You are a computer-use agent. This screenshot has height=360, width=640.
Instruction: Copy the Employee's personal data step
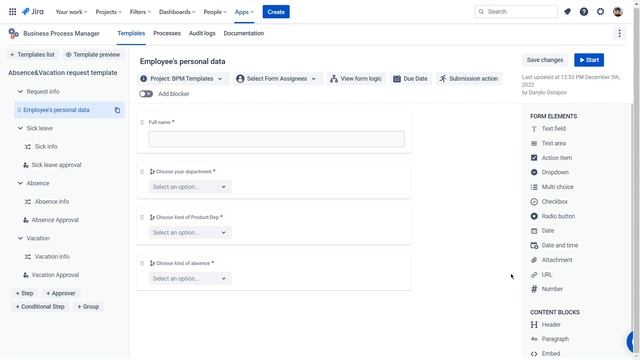pyautogui.click(x=117, y=110)
